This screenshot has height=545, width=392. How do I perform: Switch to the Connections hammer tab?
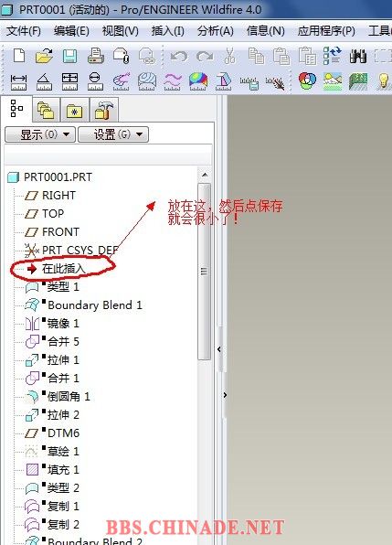click(x=104, y=110)
